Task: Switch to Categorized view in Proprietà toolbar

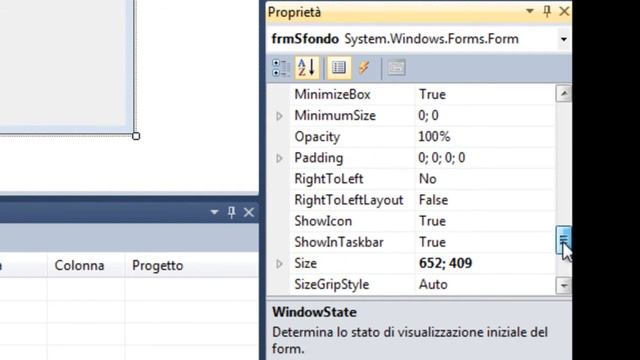Action: coord(280,68)
